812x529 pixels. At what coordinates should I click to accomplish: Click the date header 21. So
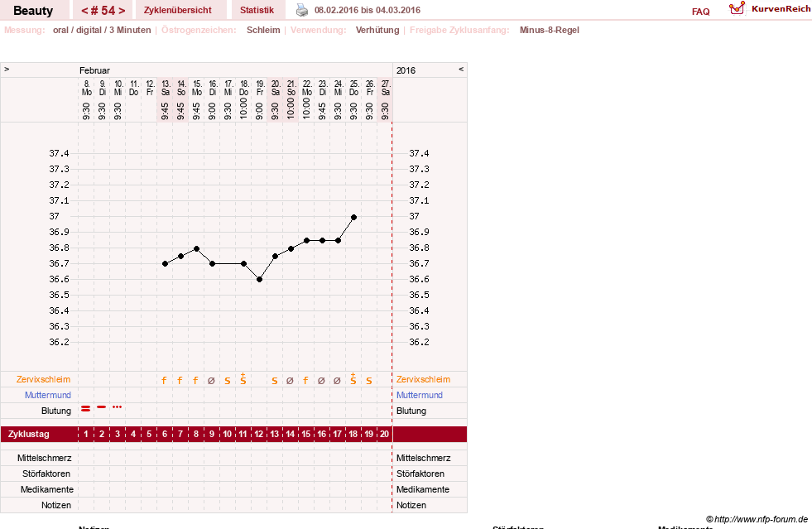coord(291,88)
